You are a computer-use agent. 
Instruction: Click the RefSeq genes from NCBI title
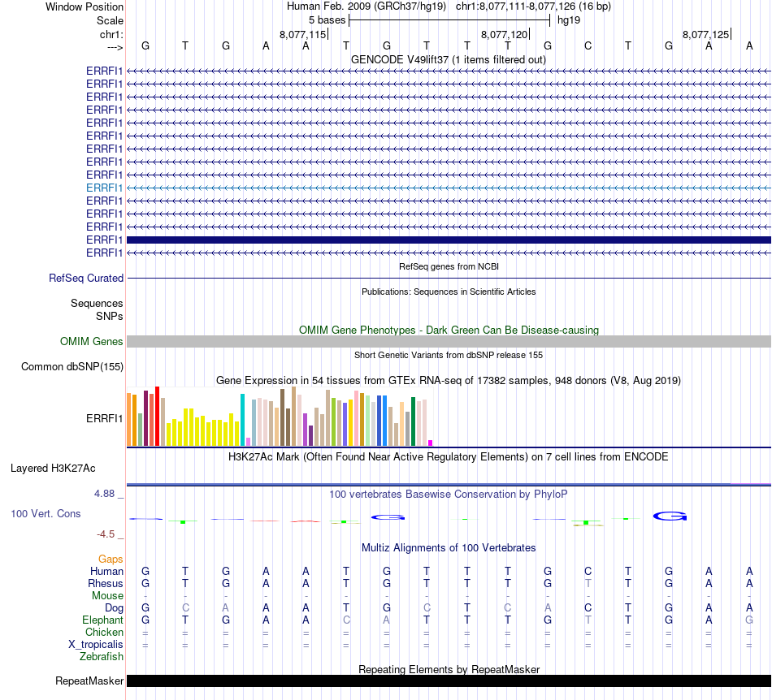449,266
